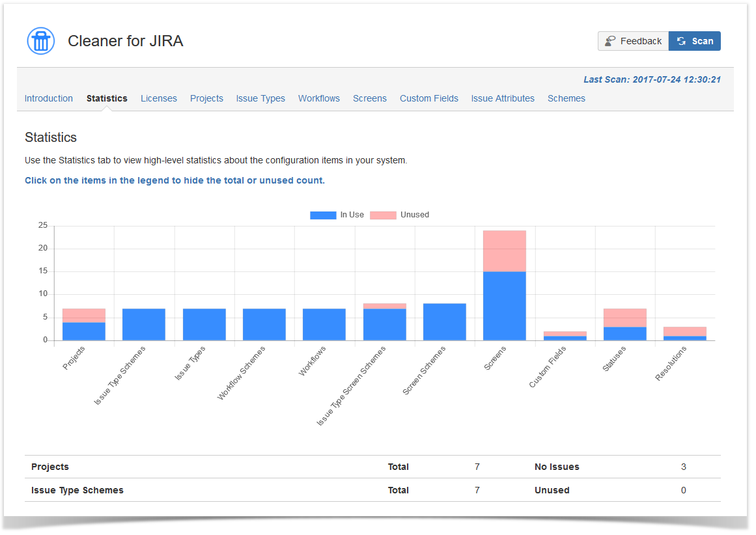Click the 'Unused' label in Issue Type Schemes row

pyautogui.click(x=552, y=490)
